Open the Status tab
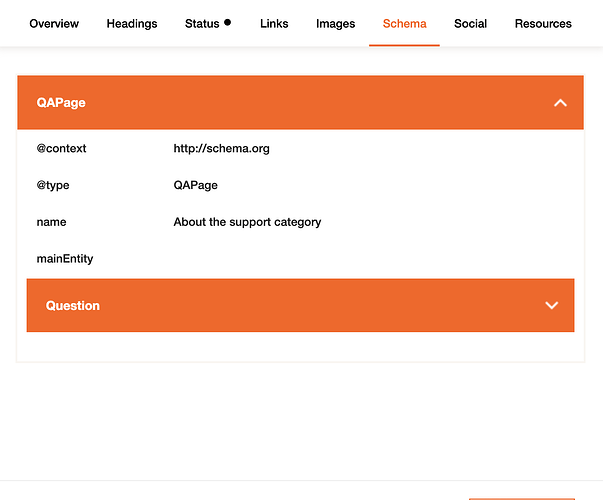The height and width of the screenshot is (500, 603). [202, 24]
